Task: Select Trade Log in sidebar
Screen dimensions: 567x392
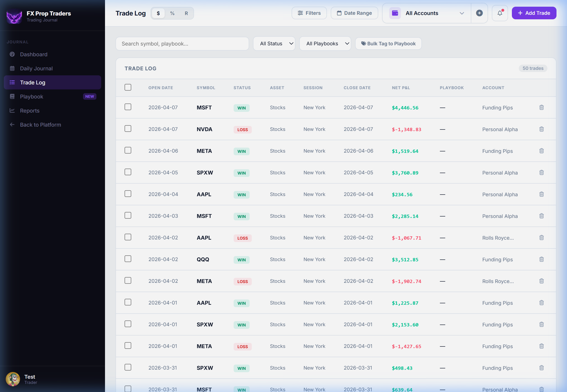Action: [52, 82]
